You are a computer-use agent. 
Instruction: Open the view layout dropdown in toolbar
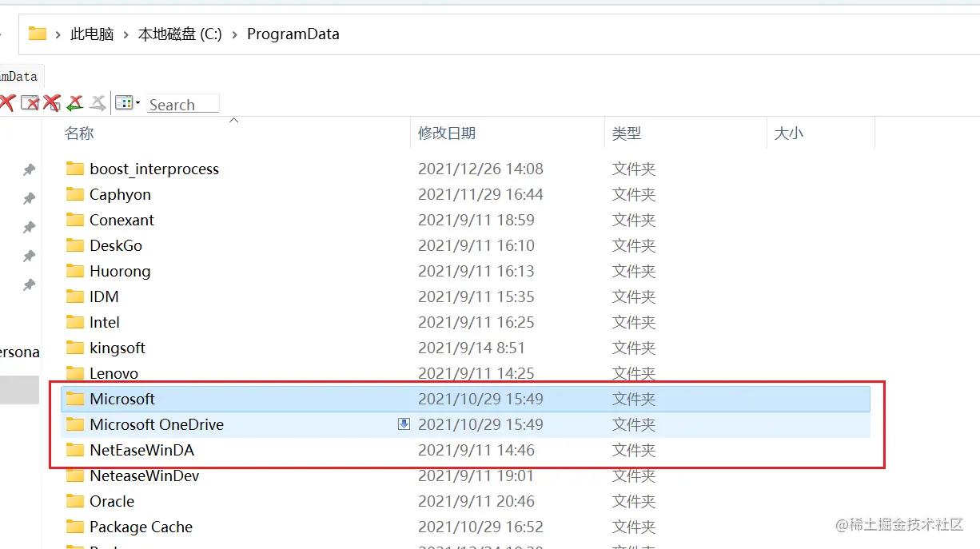tap(128, 102)
